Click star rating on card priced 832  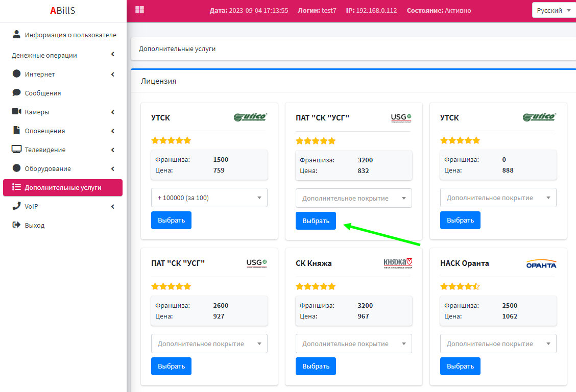click(x=316, y=140)
